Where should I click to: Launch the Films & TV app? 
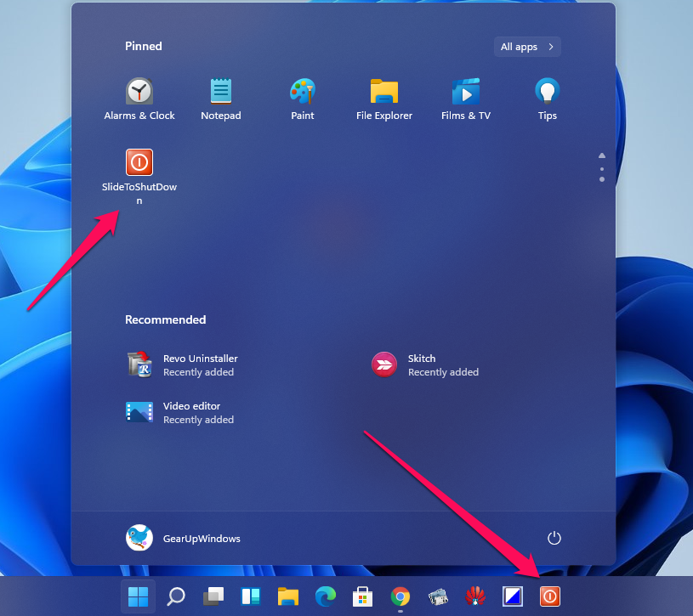coord(466,99)
